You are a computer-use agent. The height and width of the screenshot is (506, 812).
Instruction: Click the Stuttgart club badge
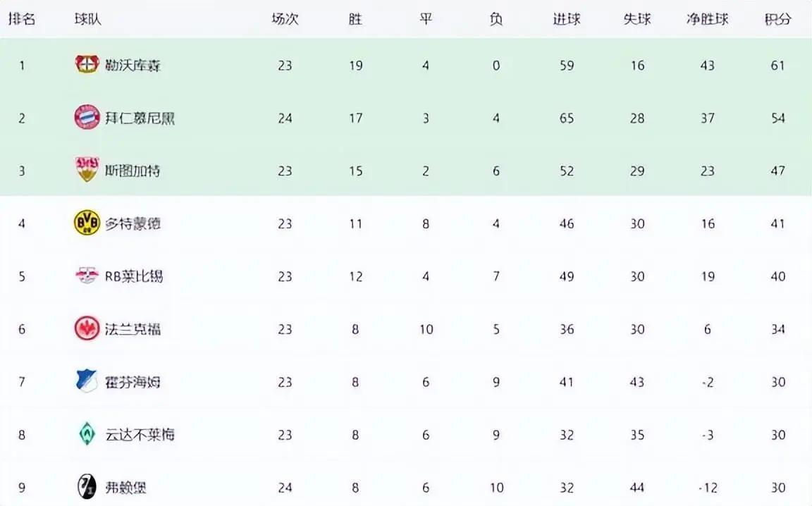(87, 170)
